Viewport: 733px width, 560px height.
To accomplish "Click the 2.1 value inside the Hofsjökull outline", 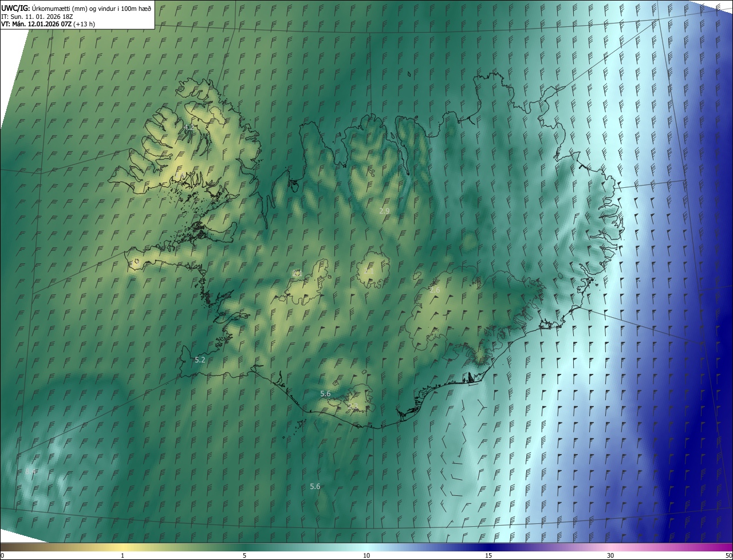I will [x=369, y=271].
